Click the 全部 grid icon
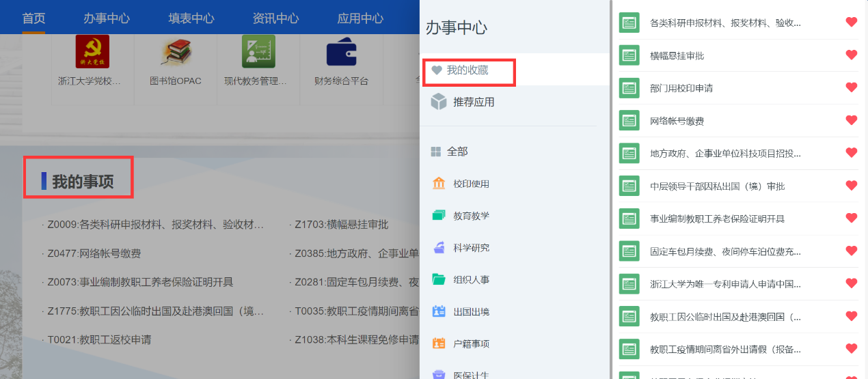 click(x=436, y=152)
